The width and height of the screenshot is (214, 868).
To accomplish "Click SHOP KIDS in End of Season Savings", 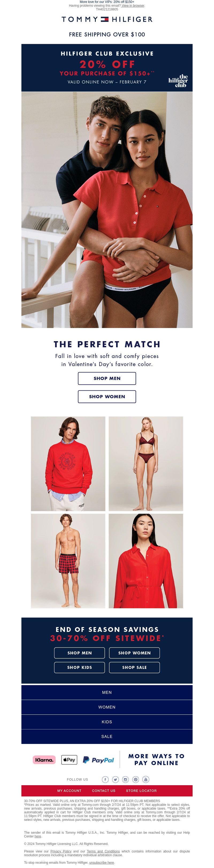I will (79, 667).
